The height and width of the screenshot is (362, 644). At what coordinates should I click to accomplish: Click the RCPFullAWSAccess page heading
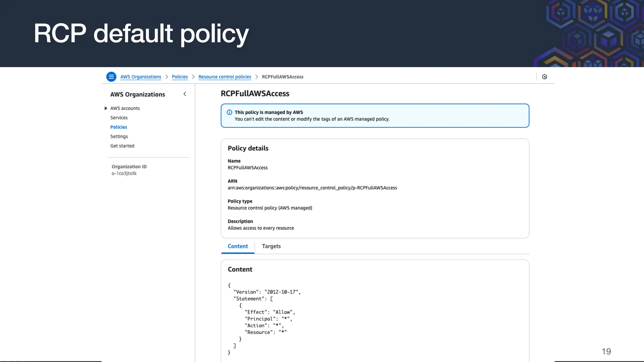coord(255,93)
